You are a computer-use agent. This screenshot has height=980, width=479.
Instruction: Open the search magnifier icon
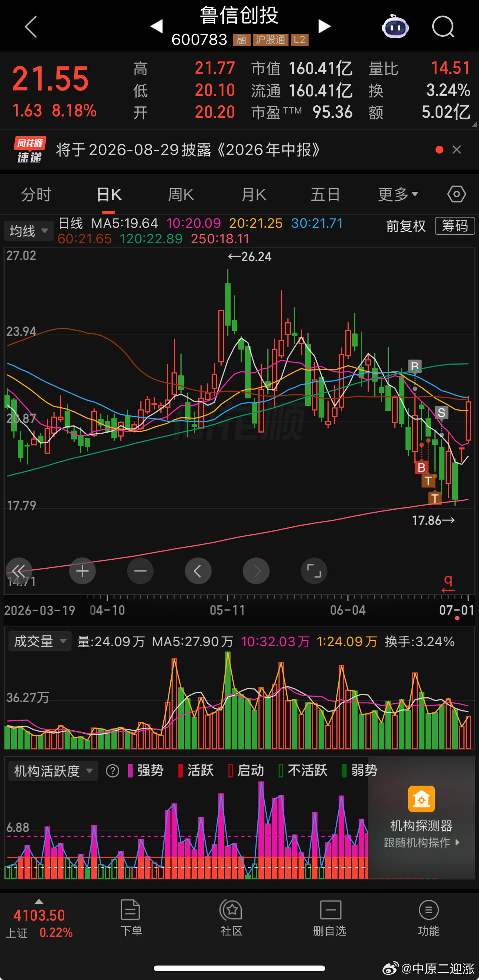(443, 27)
